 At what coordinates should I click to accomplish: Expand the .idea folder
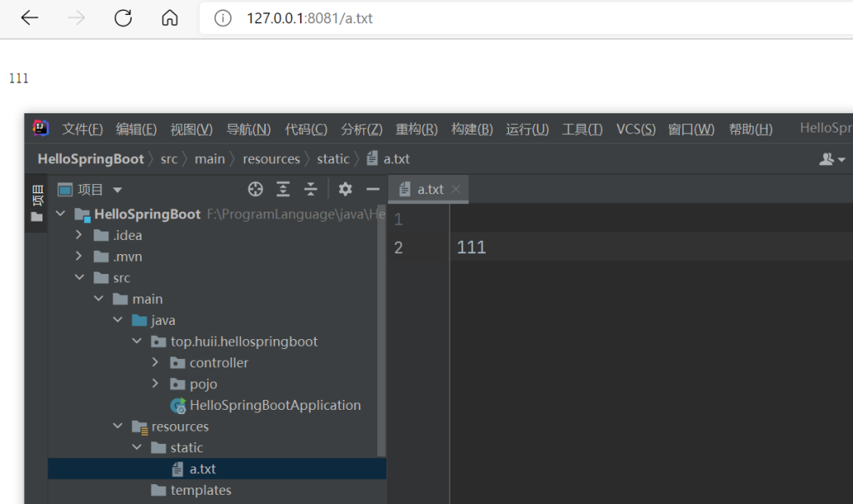coord(79,235)
